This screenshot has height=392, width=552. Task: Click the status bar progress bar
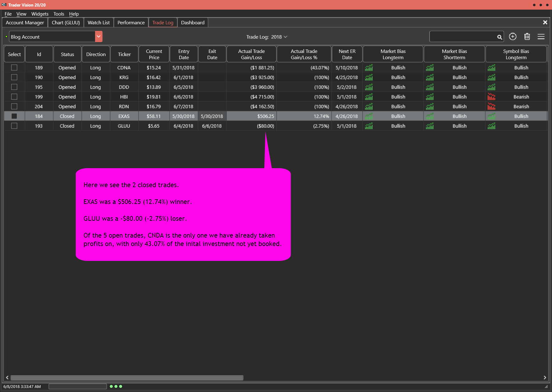click(78, 386)
